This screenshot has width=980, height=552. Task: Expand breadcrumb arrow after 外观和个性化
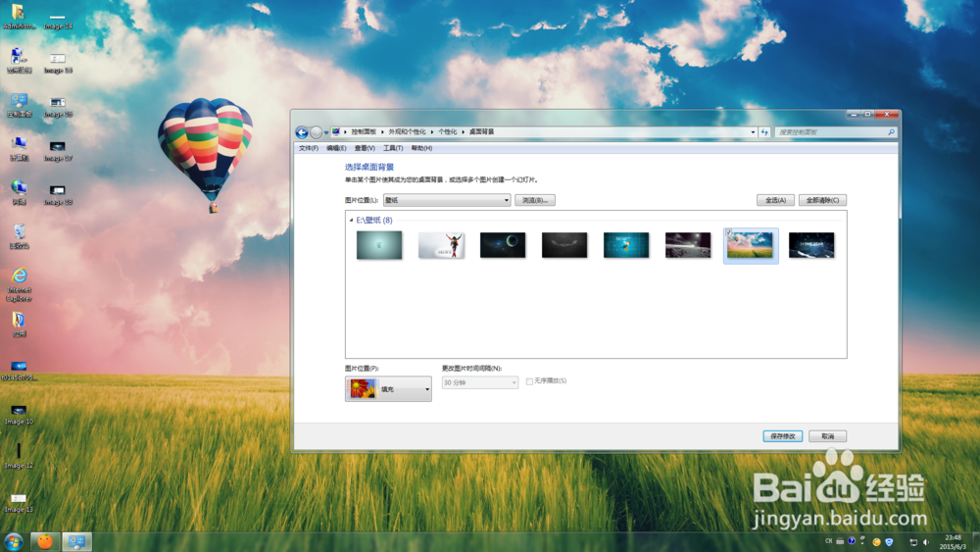(432, 132)
